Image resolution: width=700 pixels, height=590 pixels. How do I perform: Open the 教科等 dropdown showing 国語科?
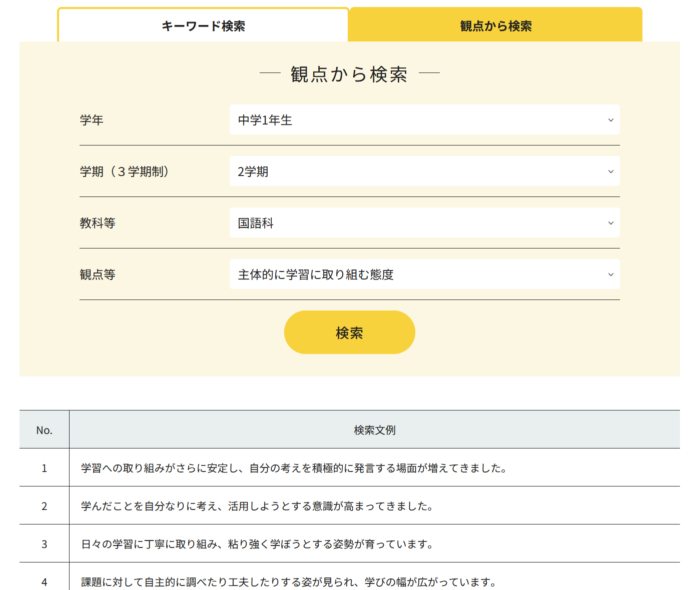click(424, 223)
